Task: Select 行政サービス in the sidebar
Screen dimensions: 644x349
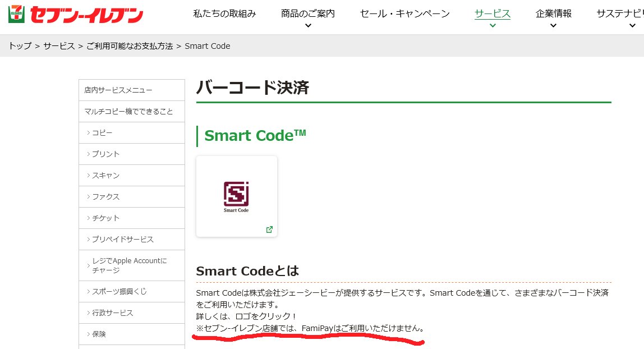Action: (x=132, y=313)
